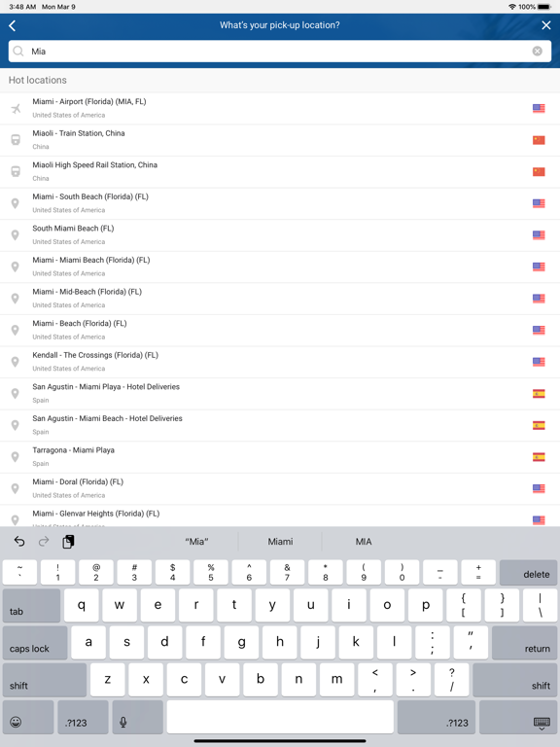Tap the magnifier icon in search bar

[x=18, y=51]
